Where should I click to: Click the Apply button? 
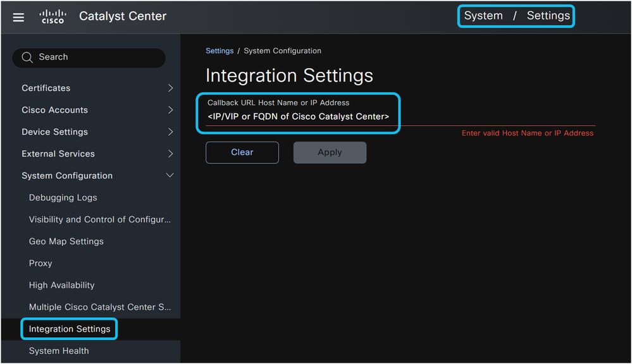(330, 152)
